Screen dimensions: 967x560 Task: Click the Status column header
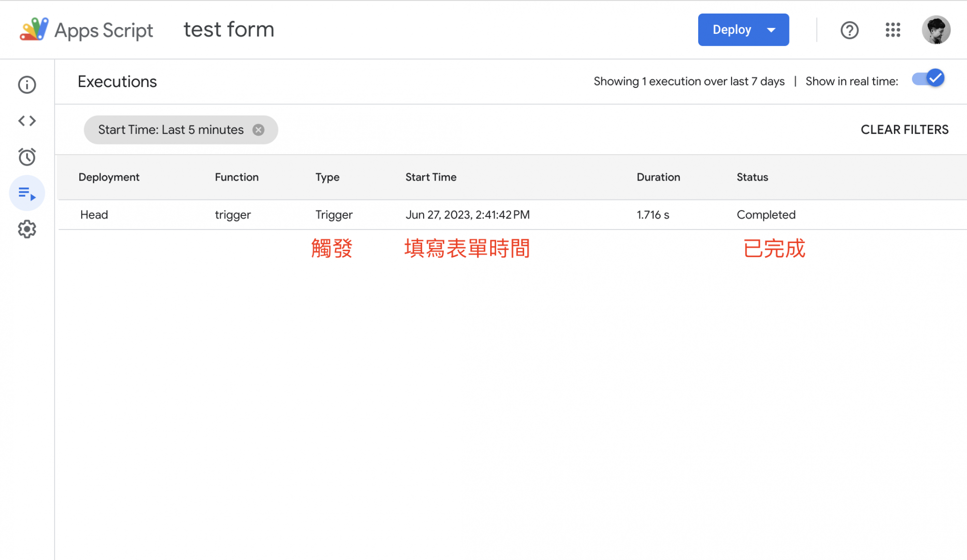pos(752,177)
